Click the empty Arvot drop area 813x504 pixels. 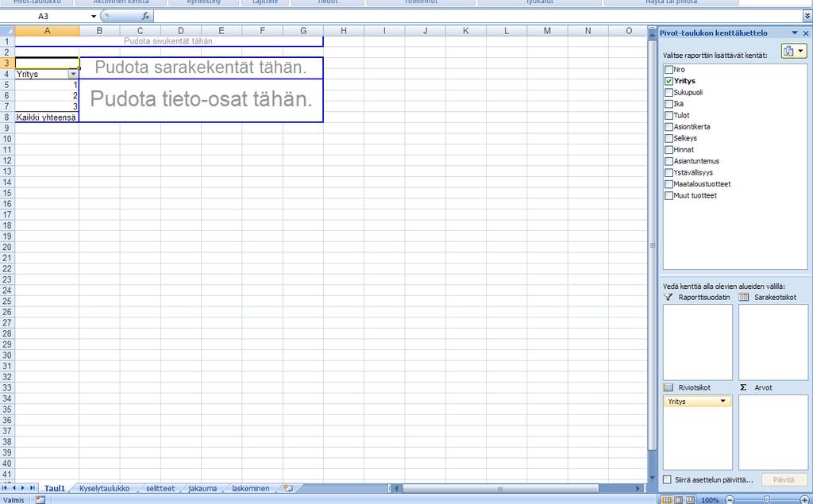click(x=773, y=433)
